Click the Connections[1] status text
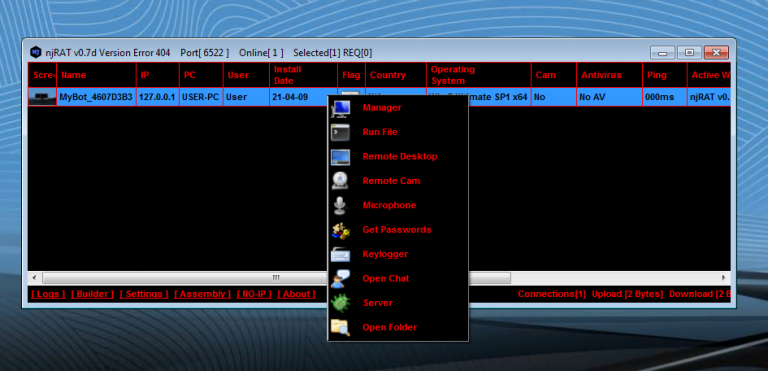 pos(552,294)
